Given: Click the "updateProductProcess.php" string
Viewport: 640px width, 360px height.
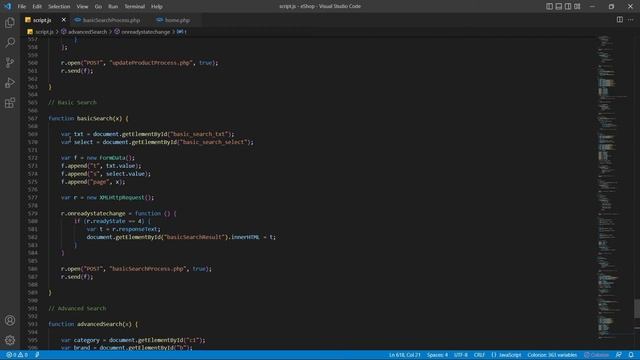Looking at the screenshot, I should pos(151,63).
